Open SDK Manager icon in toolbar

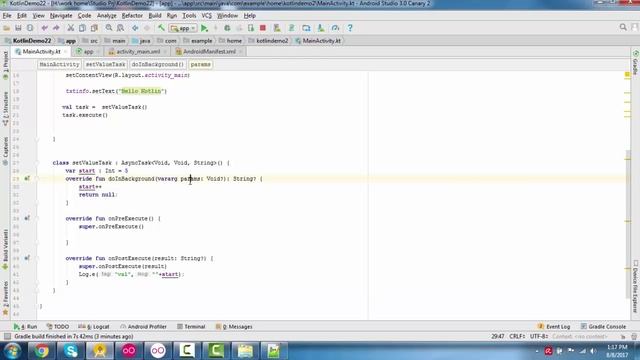pos(321,28)
